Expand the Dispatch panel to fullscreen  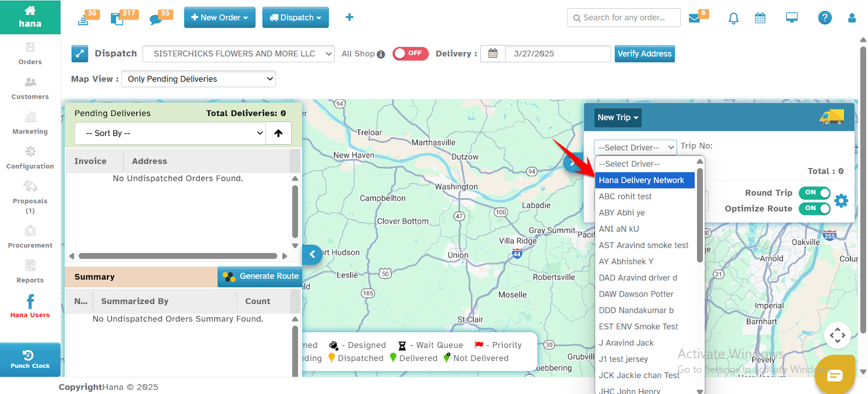(80, 54)
